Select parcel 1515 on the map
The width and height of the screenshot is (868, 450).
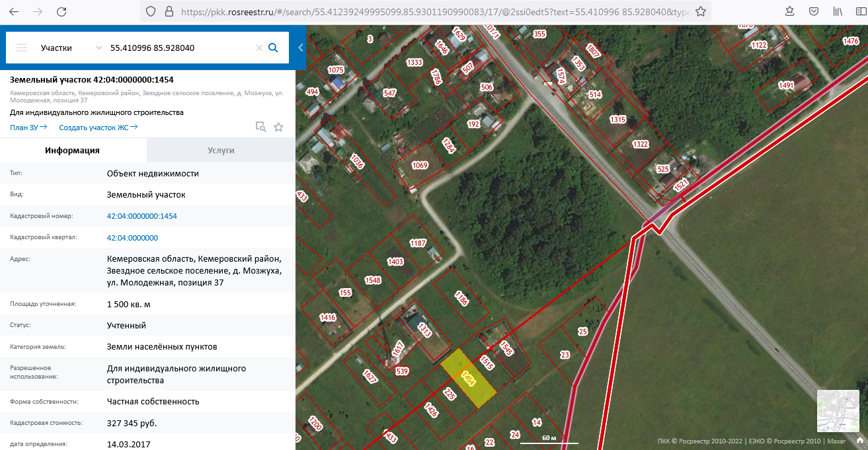pyautogui.click(x=487, y=363)
